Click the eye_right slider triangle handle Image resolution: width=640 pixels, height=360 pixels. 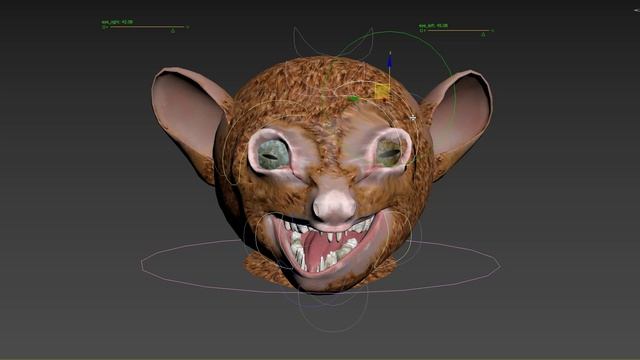pyautogui.click(x=173, y=31)
